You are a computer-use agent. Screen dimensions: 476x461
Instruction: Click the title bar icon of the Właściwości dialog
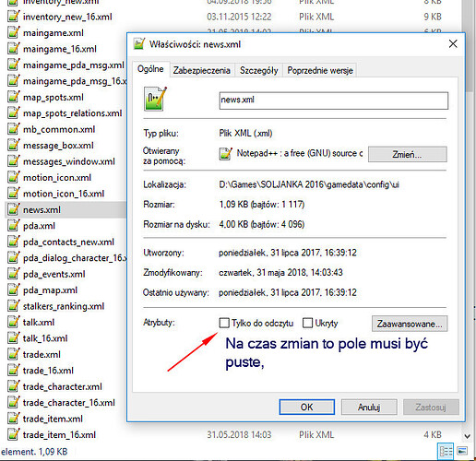point(139,44)
